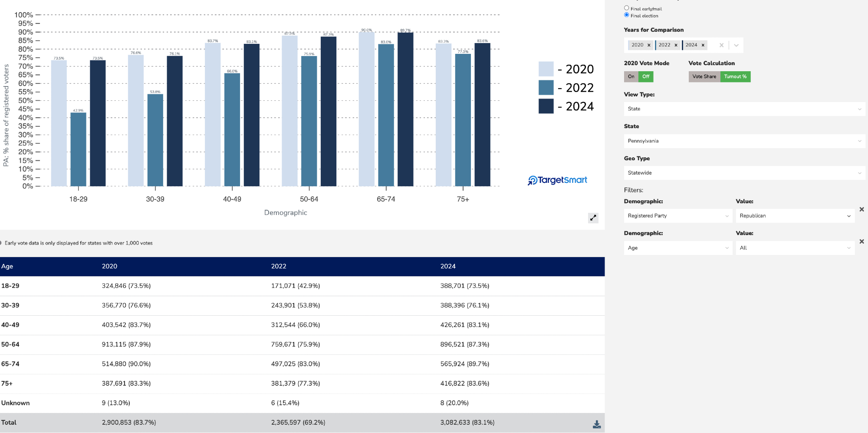Viewport: 868px width, 433px height.
Task: Delete the Age filter row
Action: (861, 241)
